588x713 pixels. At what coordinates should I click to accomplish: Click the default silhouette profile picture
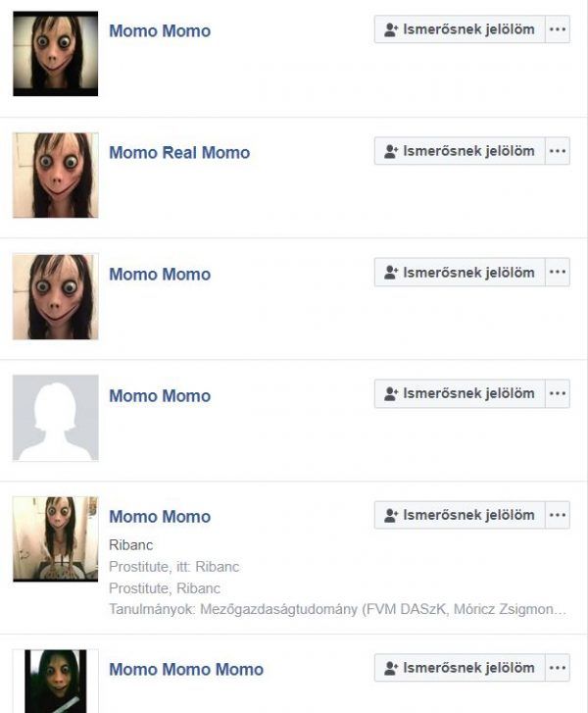56,418
